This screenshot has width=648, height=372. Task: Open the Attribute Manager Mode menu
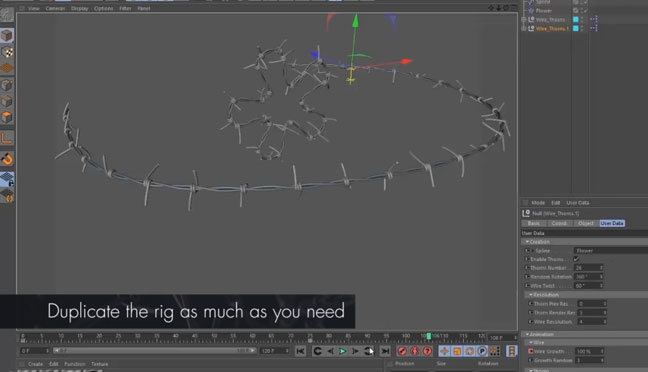pos(538,203)
